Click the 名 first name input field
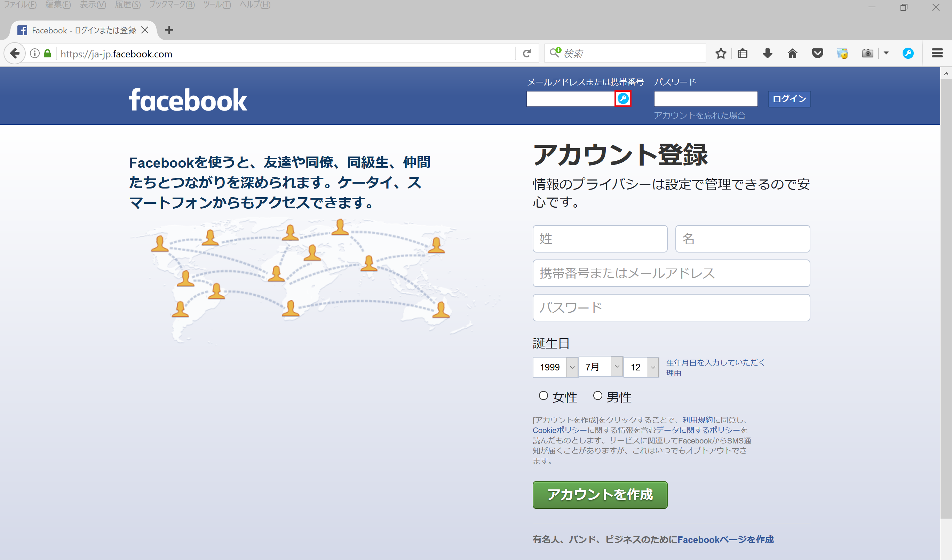The width and height of the screenshot is (952, 560). click(742, 239)
